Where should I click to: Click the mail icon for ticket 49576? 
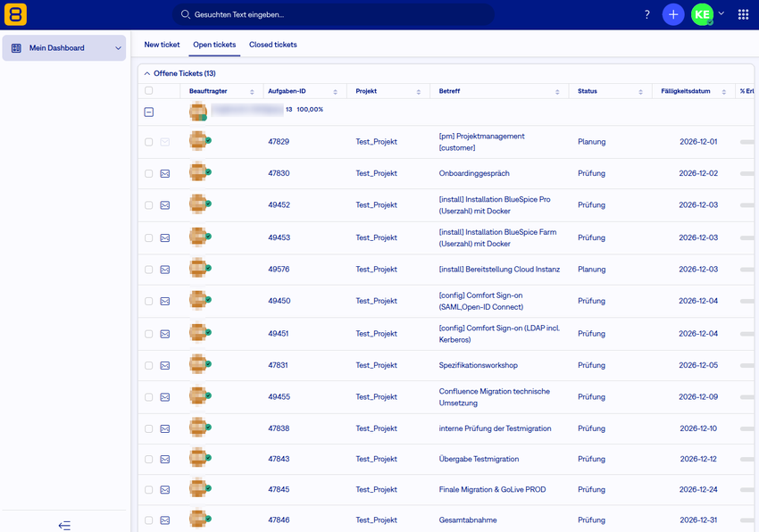(165, 270)
